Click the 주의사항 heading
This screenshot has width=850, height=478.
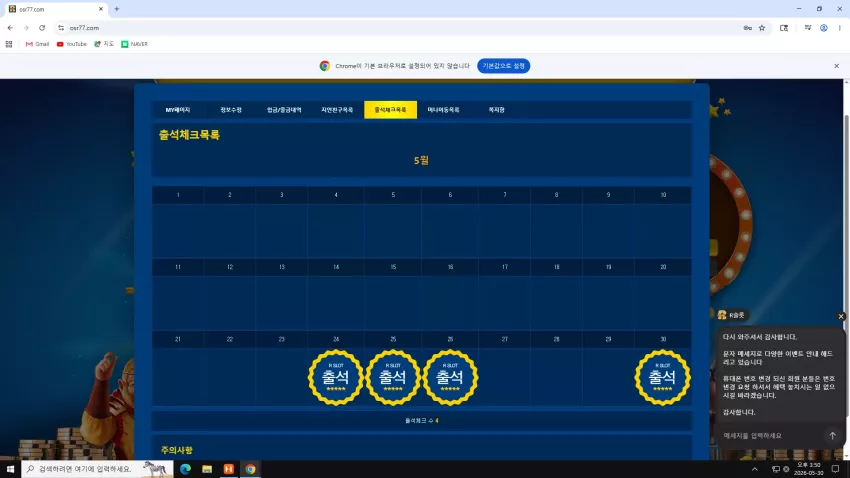pyautogui.click(x=177, y=450)
